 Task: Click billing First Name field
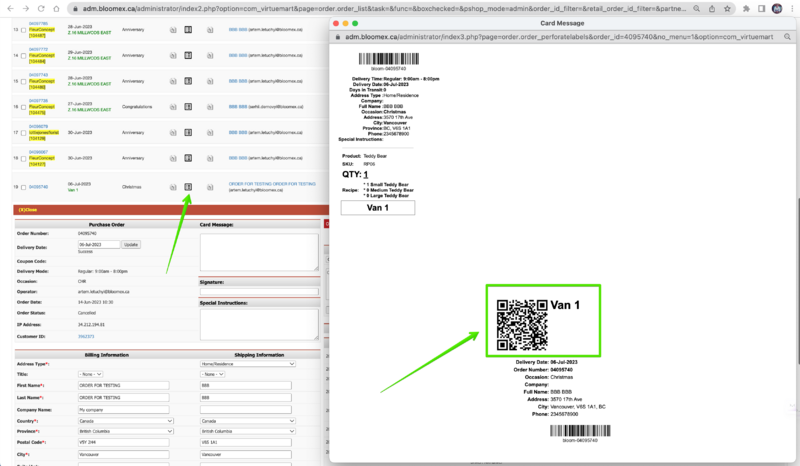click(x=123, y=385)
